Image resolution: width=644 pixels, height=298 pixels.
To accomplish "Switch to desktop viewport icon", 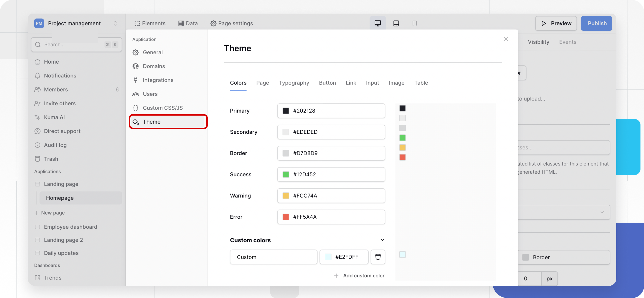I will click(378, 23).
